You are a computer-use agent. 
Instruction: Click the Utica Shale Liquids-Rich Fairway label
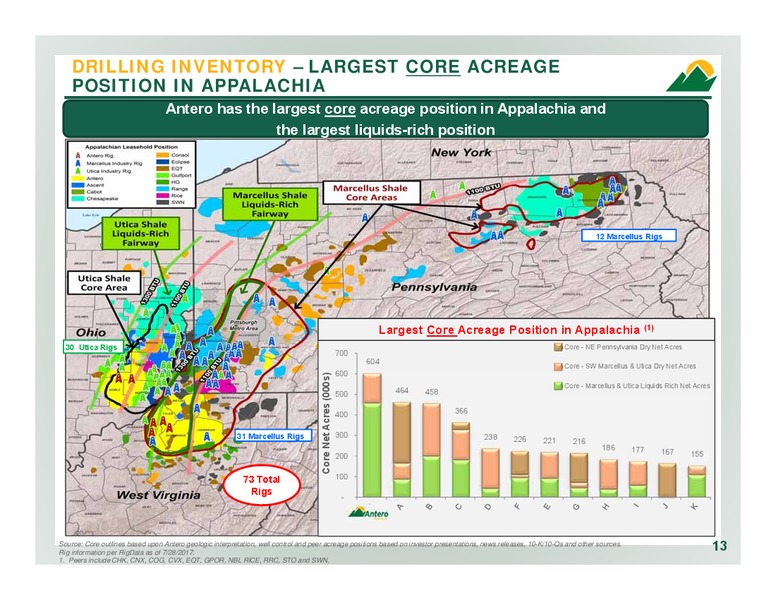tap(141, 234)
